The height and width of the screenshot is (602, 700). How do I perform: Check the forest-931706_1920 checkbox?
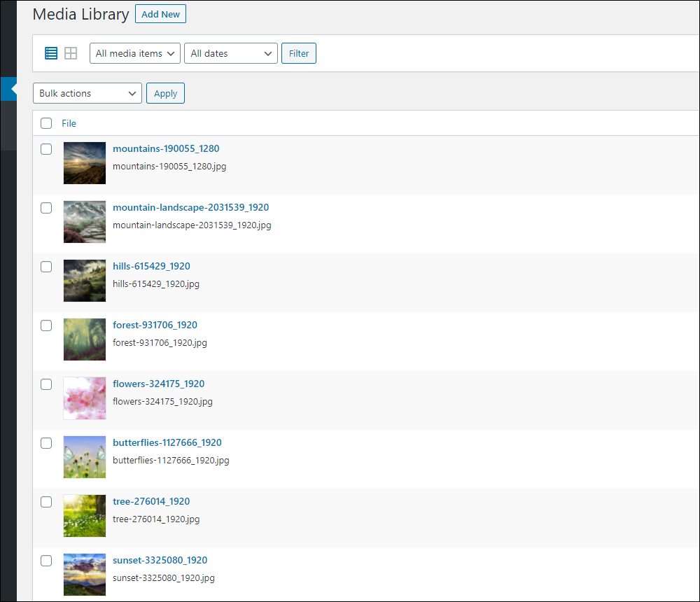pyautogui.click(x=46, y=325)
